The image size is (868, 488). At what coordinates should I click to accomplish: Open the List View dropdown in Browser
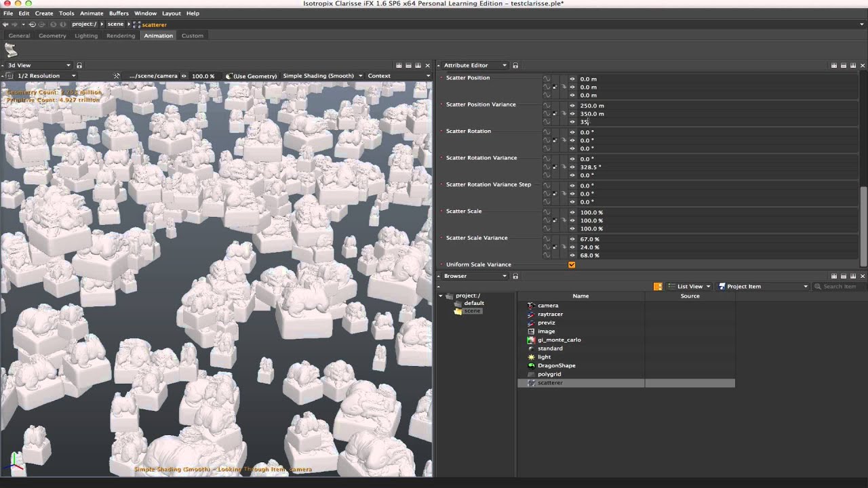(x=689, y=287)
